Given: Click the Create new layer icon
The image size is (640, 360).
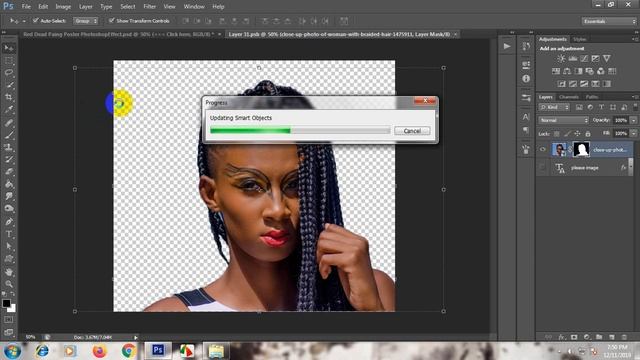Looking at the screenshot, I should point(611,337).
